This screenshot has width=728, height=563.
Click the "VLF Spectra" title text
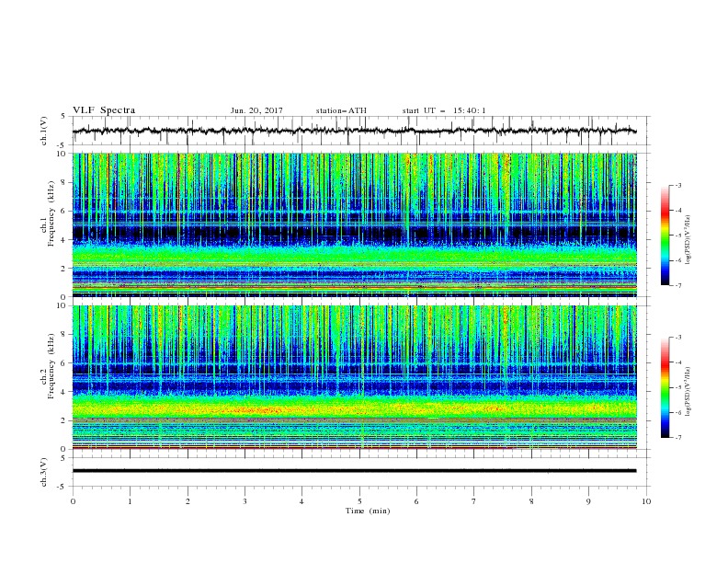104,110
